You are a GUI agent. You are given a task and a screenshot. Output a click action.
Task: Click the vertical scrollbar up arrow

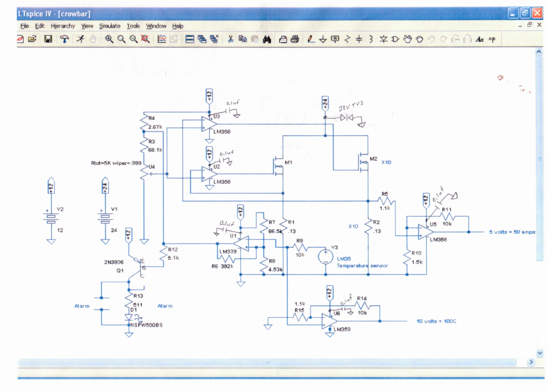click(x=539, y=52)
